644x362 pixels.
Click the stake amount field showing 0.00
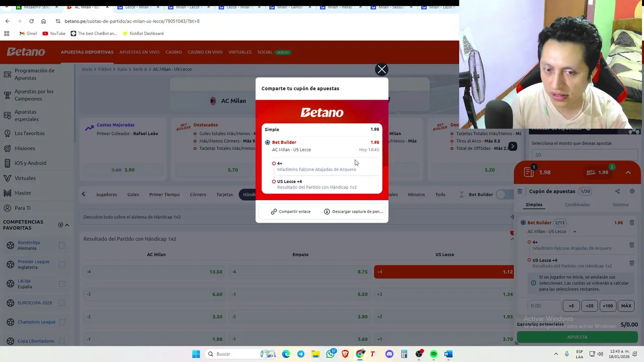click(544, 306)
